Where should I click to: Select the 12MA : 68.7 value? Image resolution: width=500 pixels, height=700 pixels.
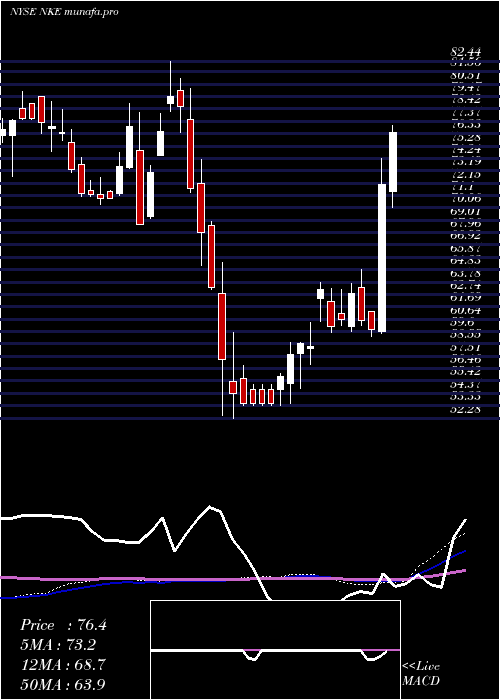click(63, 665)
